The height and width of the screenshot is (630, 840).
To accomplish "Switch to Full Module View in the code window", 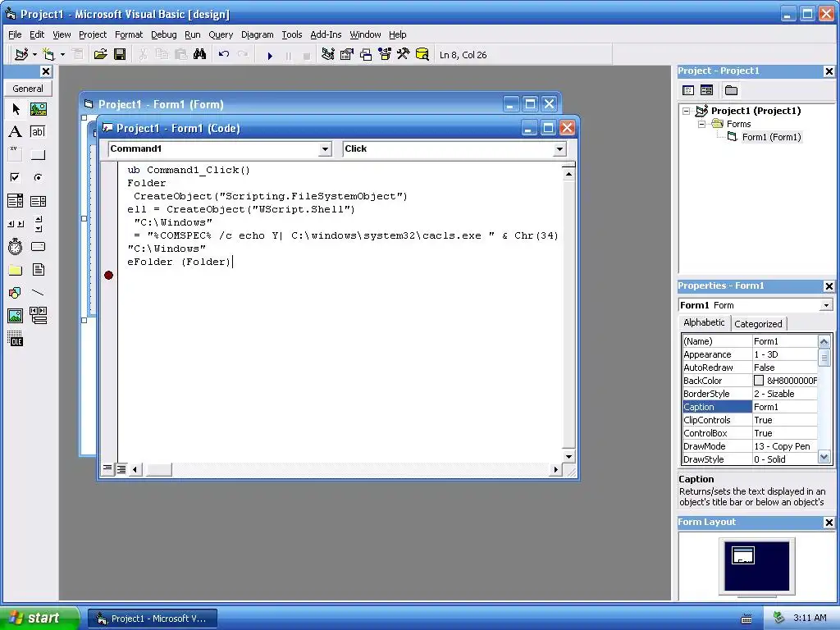I will tap(121, 469).
